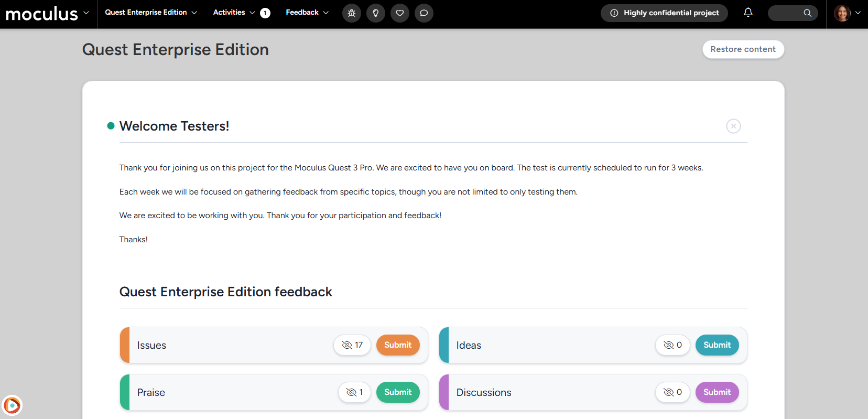Click the Highly confidential project badge
This screenshot has height=419, width=868.
pos(664,13)
